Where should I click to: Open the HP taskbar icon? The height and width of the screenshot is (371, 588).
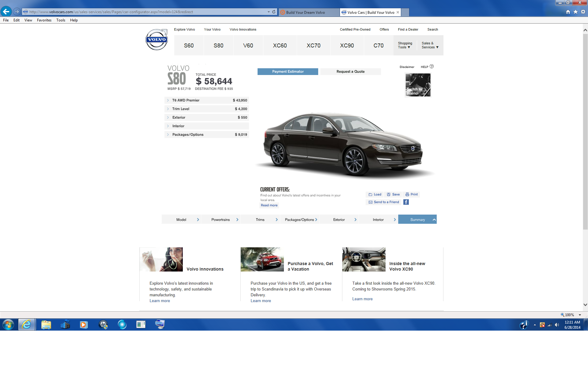103,324
